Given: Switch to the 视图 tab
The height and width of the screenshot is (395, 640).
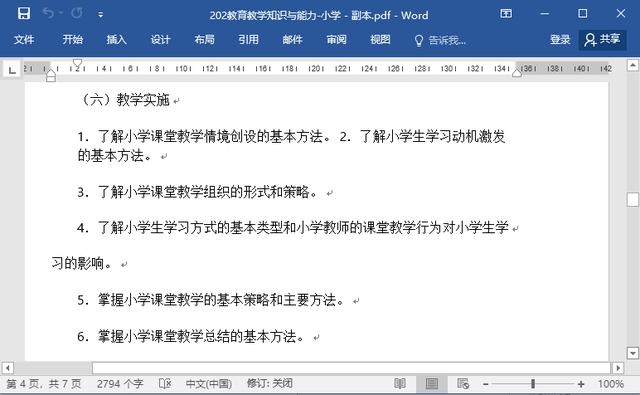Looking at the screenshot, I should (380, 40).
